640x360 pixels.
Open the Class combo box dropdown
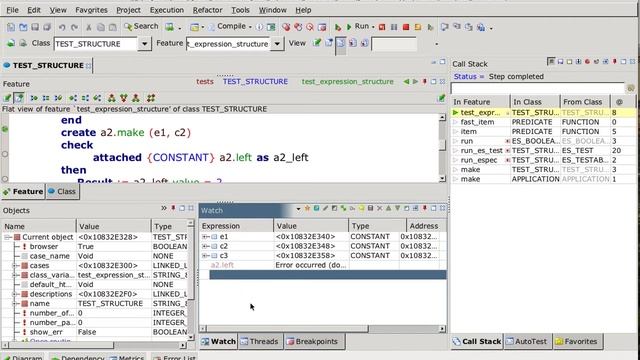(144, 44)
